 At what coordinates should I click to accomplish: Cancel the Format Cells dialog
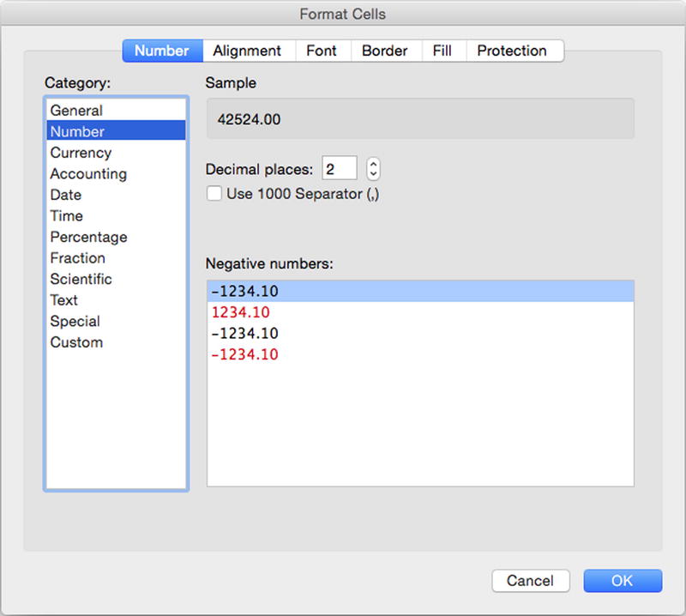(x=531, y=581)
